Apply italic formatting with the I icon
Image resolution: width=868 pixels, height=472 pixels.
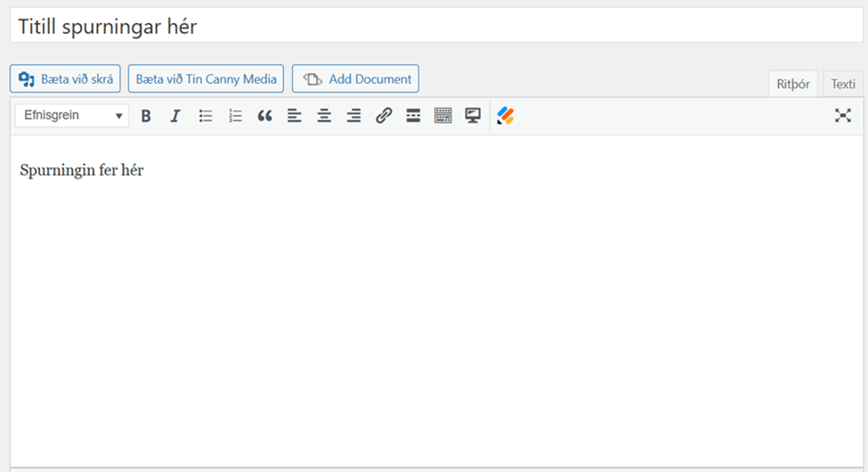pyautogui.click(x=175, y=116)
